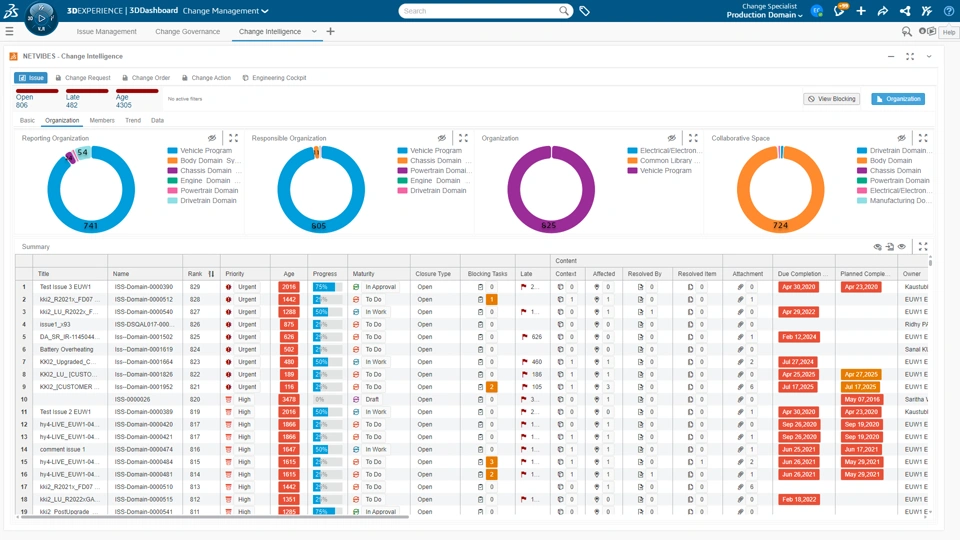Toggle View Blocking filter
This screenshot has width=960, height=540.
831,99
